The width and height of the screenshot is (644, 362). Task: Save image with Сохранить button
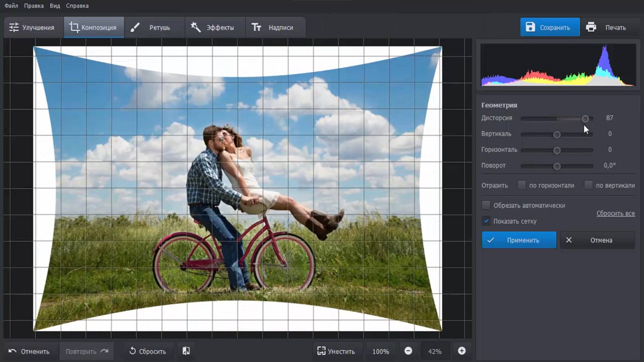(550, 27)
